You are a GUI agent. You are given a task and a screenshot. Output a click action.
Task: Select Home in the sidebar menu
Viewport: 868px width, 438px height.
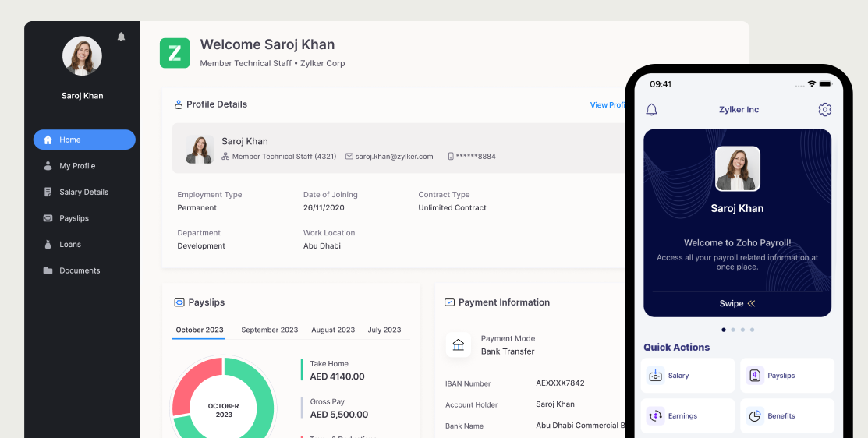coord(84,140)
